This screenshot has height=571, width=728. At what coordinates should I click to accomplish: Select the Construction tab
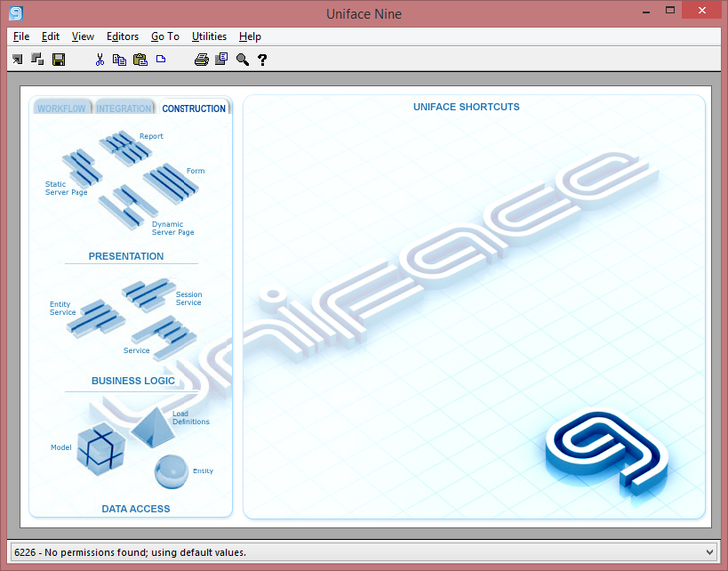194,108
